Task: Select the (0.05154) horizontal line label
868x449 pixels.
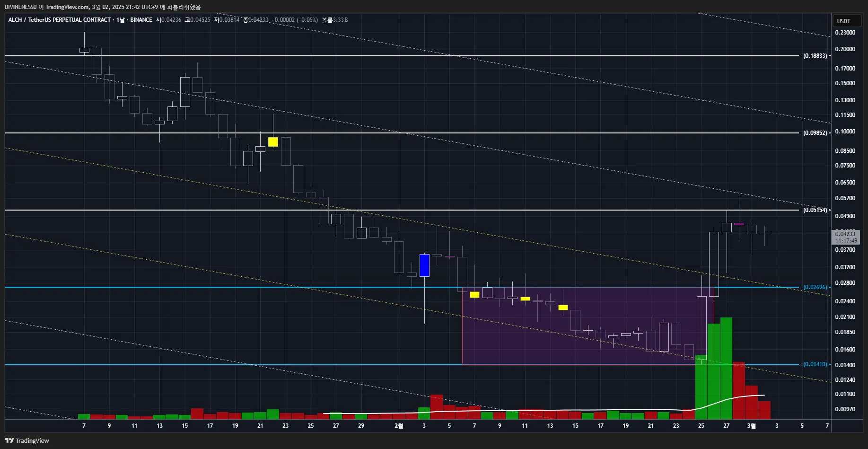Action: 815,210
